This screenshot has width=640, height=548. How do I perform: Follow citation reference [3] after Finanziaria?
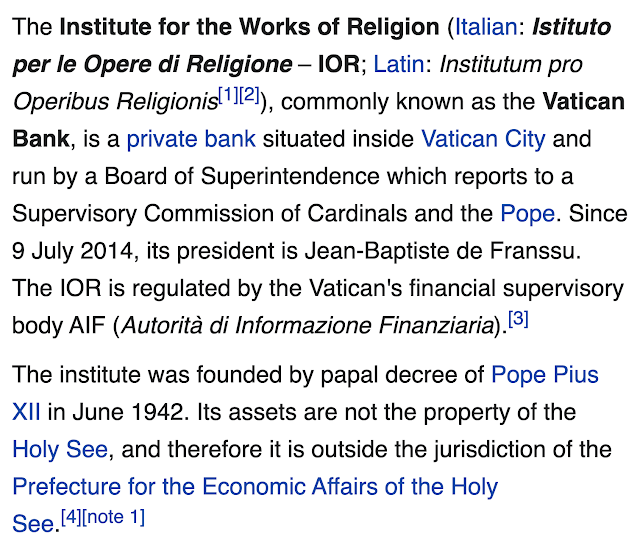(518, 319)
